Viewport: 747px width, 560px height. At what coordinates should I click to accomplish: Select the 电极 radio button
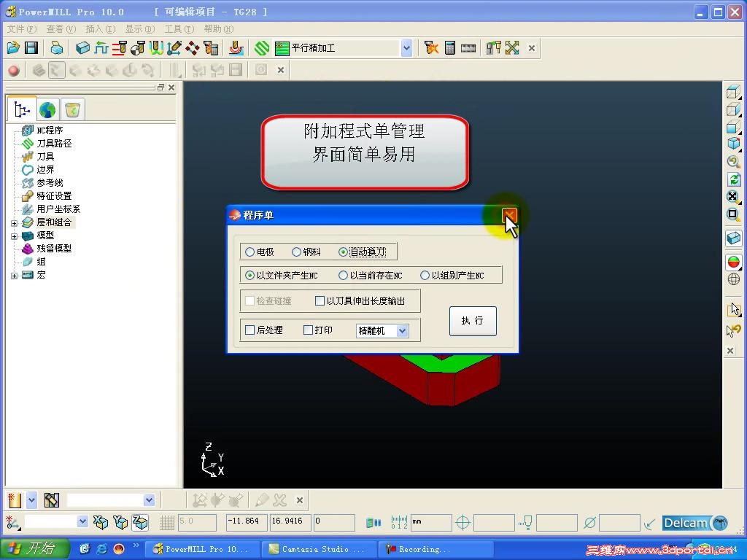click(249, 252)
